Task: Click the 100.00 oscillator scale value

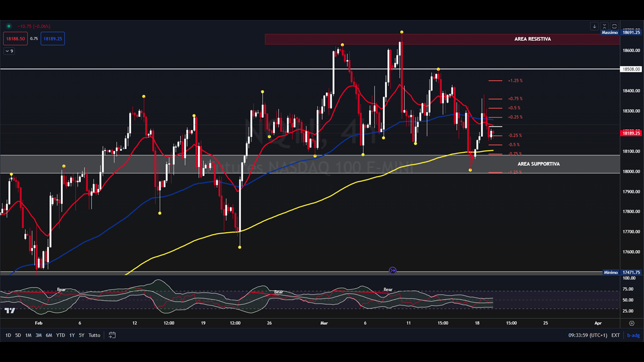Action: pyautogui.click(x=628, y=278)
